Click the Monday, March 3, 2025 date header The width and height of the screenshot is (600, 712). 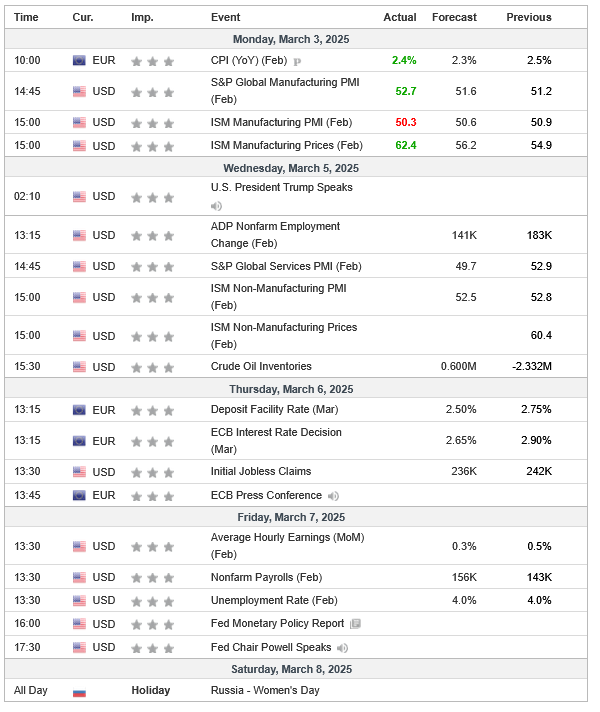click(x=291, y=40)
